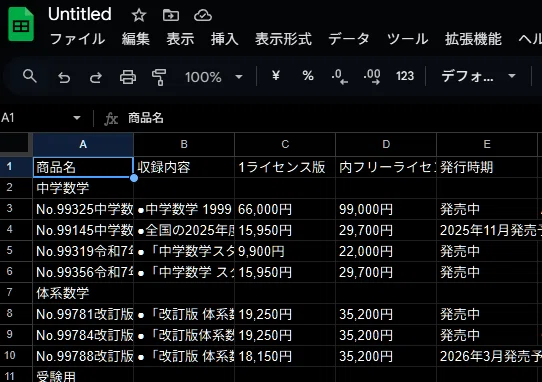Select cell 内フリーライセ in D1
542x382 pixels.
pos(386,167)
